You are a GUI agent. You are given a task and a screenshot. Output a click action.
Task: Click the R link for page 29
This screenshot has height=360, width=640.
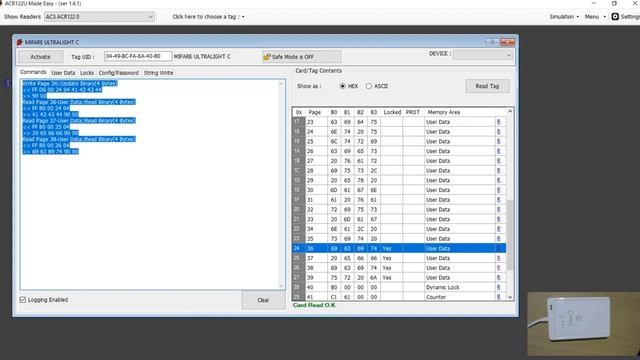498,180
